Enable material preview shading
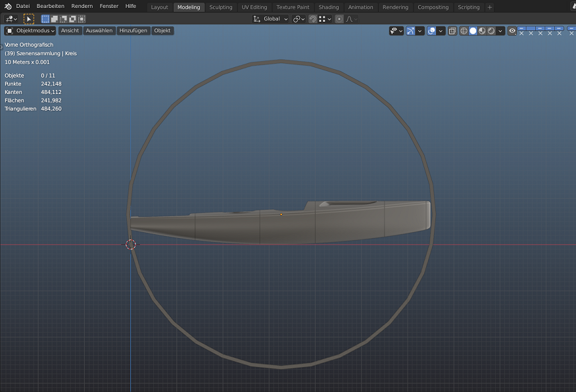576x392 pixels. tap(482, 31)
